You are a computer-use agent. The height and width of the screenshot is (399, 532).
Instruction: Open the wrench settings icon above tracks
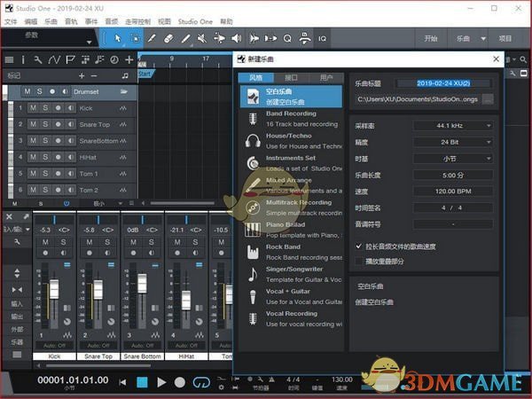coord(37,60)
